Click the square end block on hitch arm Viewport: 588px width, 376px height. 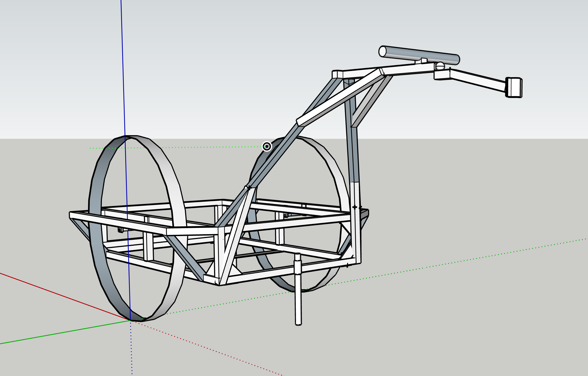tap(514, 87)
